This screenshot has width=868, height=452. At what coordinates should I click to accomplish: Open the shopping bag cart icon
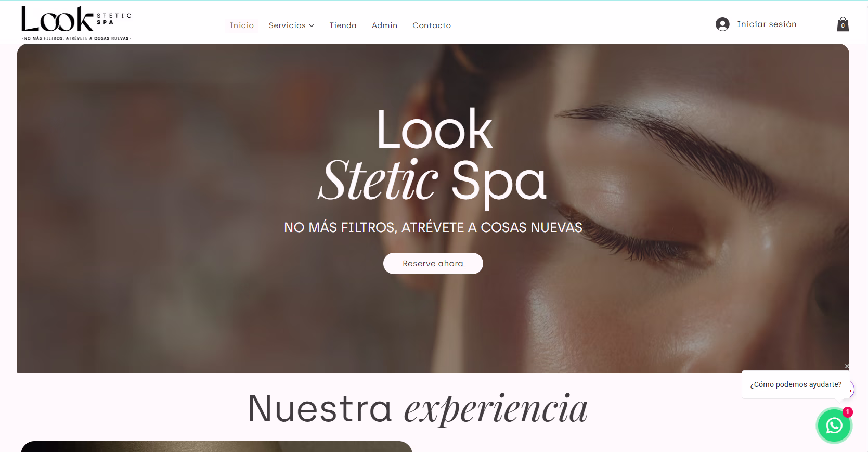point(843,24)
